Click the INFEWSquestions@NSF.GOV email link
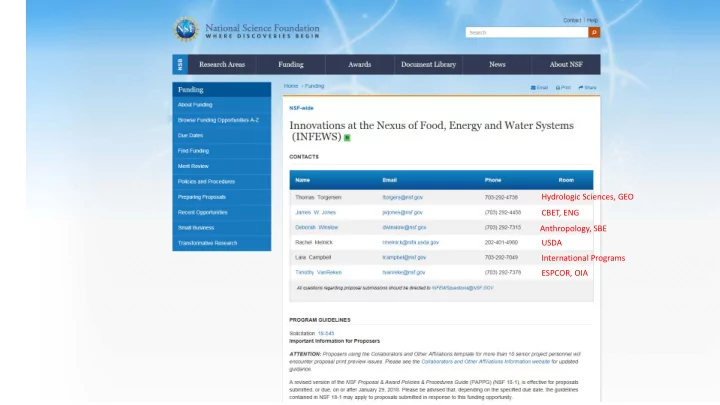Screen dimensions: 720x405 tap(462, 288)
